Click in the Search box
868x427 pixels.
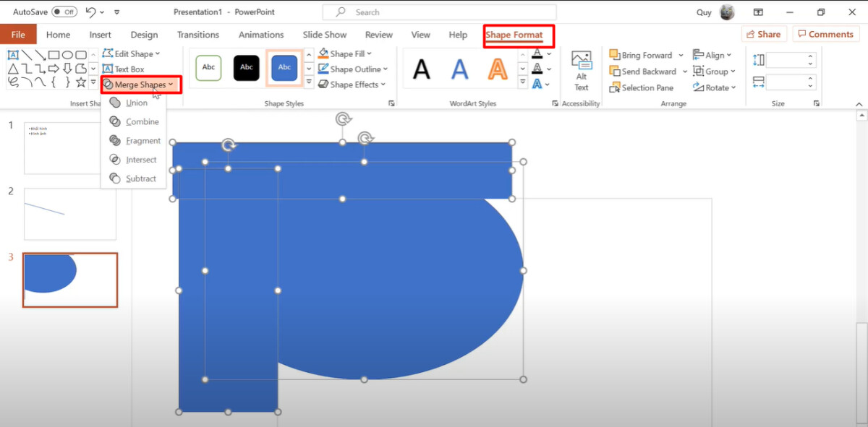coord(440,12)
